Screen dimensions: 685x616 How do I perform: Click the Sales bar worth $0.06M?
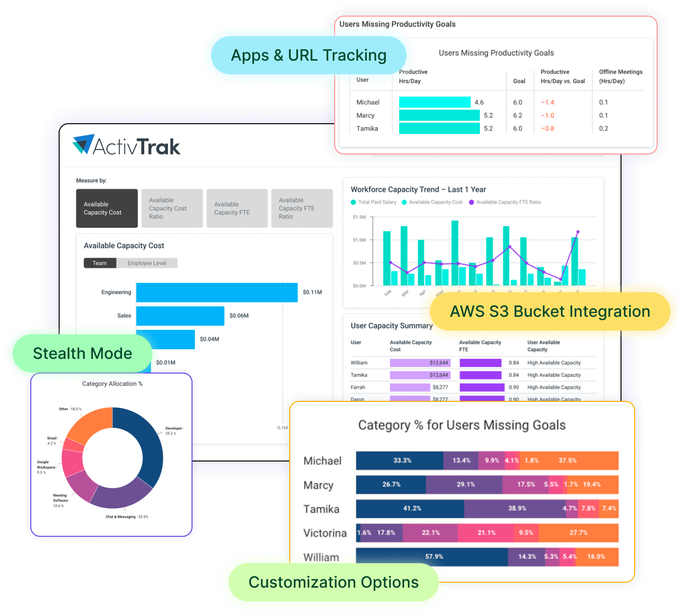(x=180, y=316)
